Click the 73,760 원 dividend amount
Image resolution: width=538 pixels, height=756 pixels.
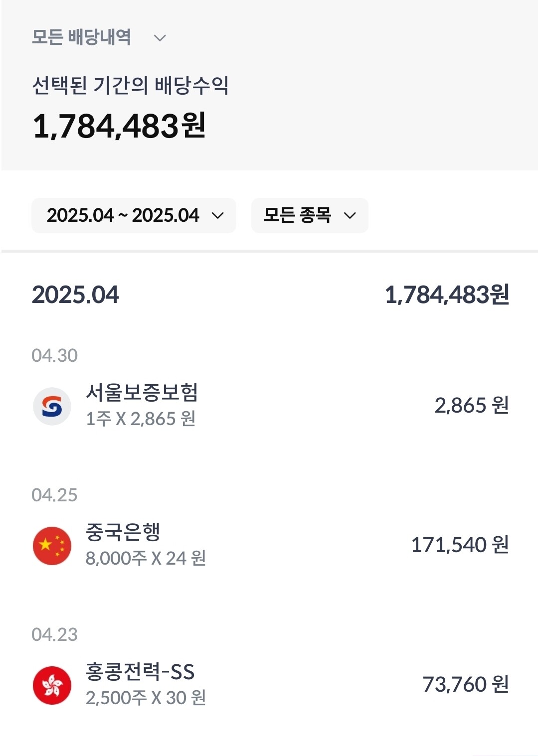[465, 685]
